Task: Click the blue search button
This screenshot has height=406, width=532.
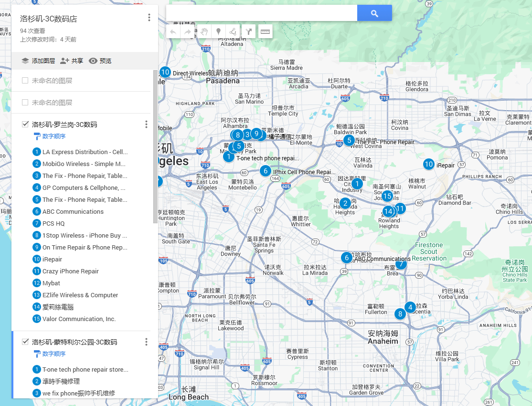Action: [374, 13]
